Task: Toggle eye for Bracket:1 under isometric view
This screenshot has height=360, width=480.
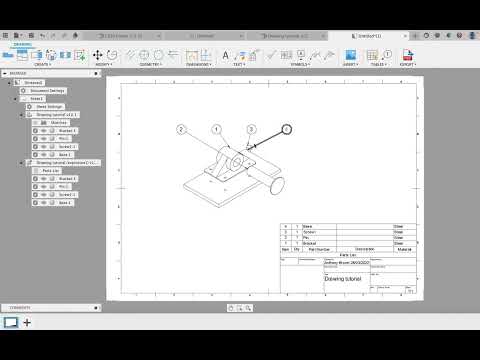Action: [44, 179]
